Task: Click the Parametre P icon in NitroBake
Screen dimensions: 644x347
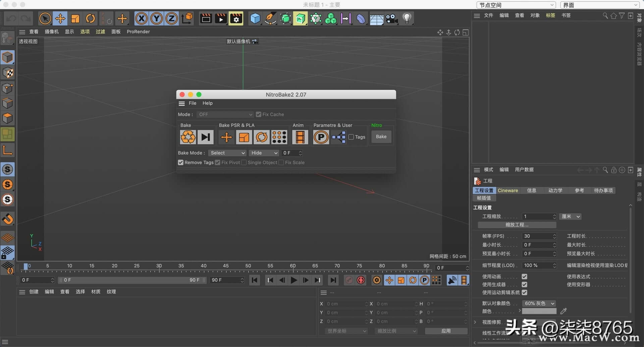Action: (x=321, y=137)
